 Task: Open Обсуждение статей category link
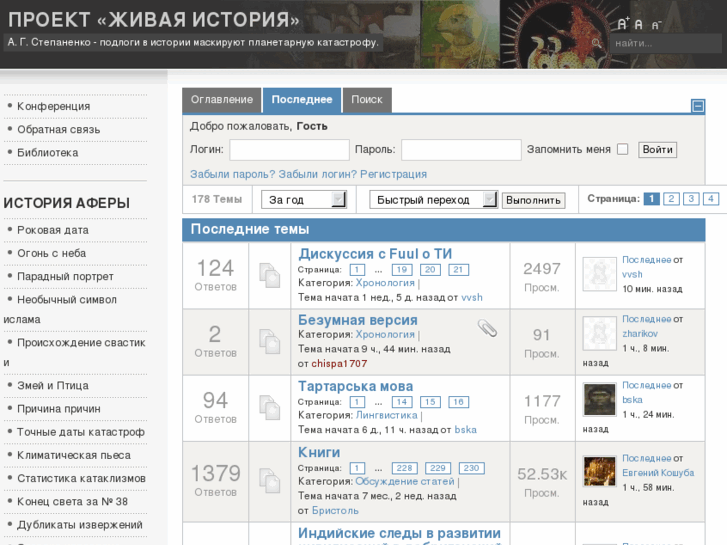point(405,481)
